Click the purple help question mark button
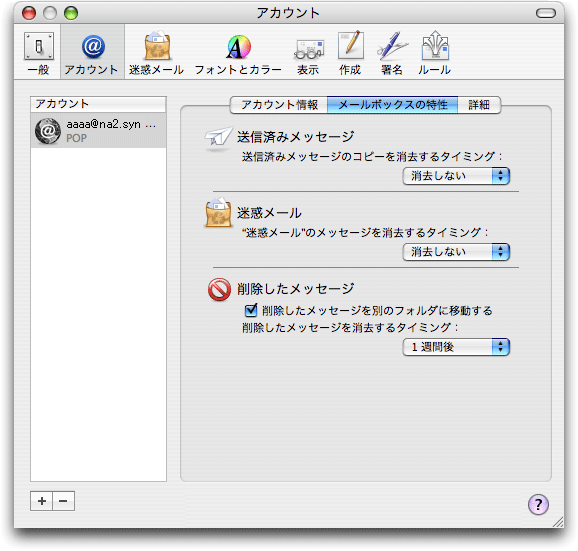Screen dimensions: 578x551 [538, 504]
